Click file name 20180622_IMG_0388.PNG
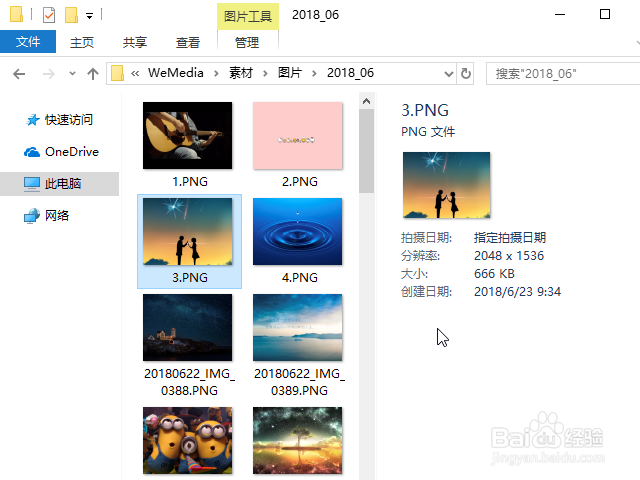 tap(189, 382)
